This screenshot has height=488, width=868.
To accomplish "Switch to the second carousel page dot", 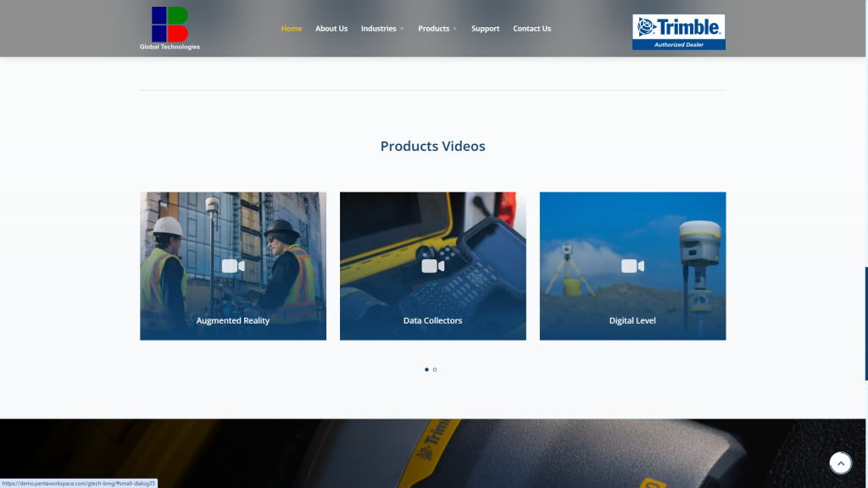I will tap(435, 369).
